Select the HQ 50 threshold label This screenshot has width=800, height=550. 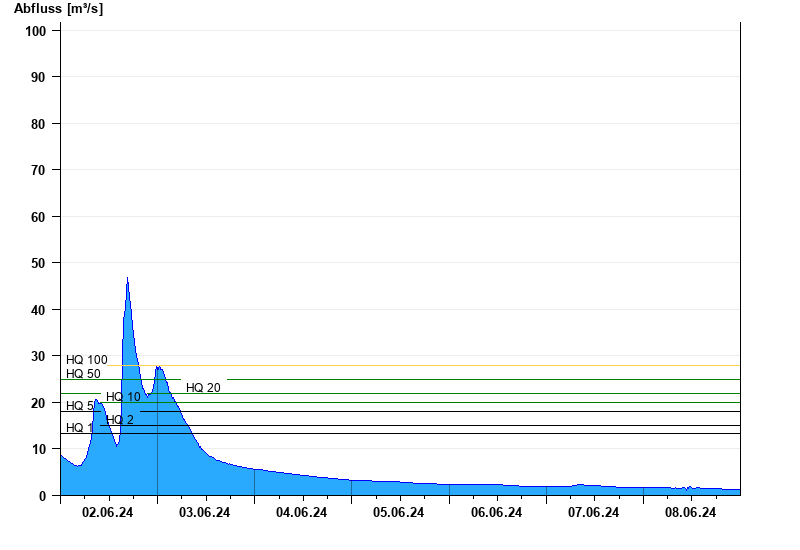[x=83, y=374]
